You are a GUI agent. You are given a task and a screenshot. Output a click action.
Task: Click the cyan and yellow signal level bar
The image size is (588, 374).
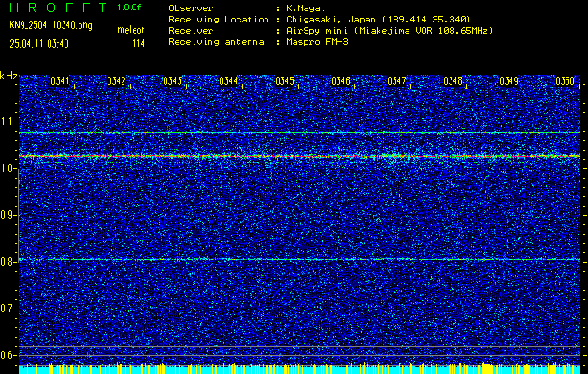[299, 368]
